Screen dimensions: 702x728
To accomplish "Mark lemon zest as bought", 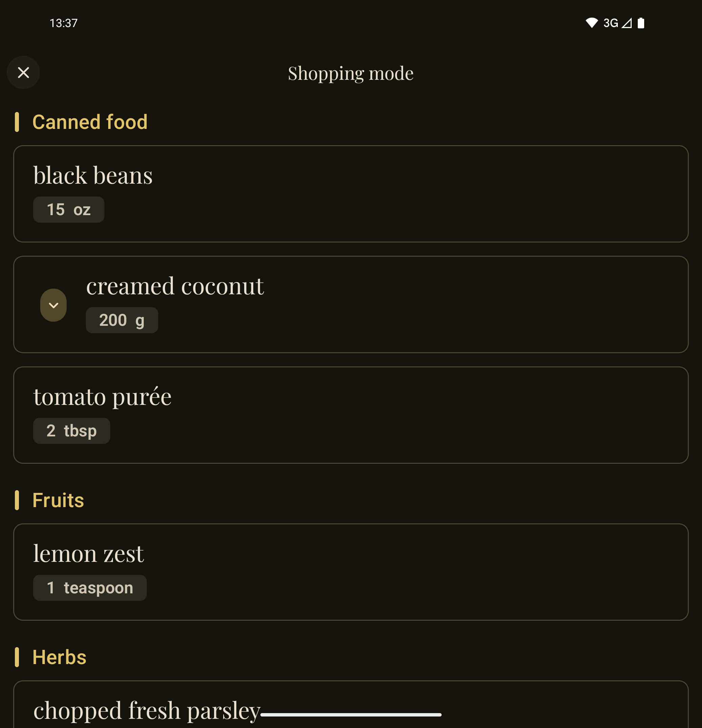I will 350,572.
